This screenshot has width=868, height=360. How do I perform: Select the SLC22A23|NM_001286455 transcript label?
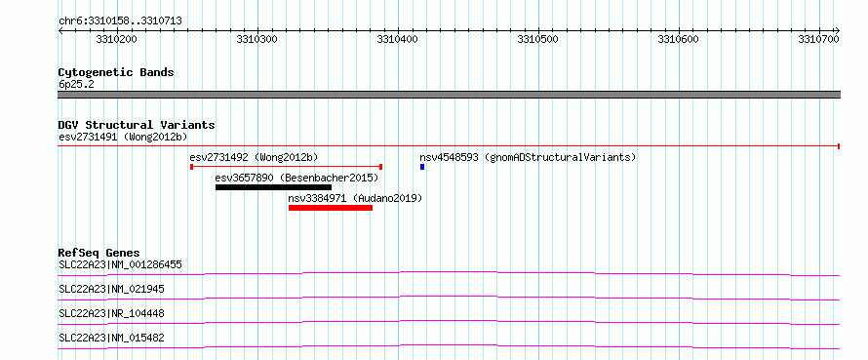pos(120,264)
